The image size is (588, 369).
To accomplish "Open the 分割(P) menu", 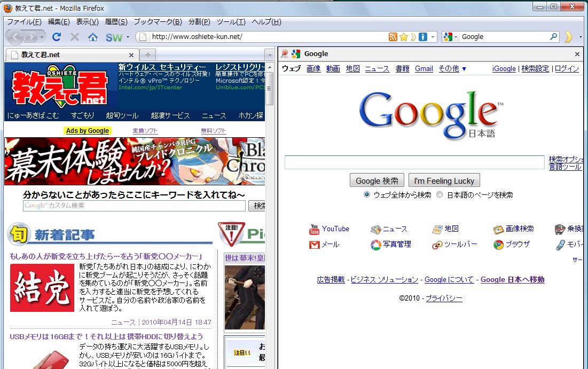I will [x=199, y=22].
